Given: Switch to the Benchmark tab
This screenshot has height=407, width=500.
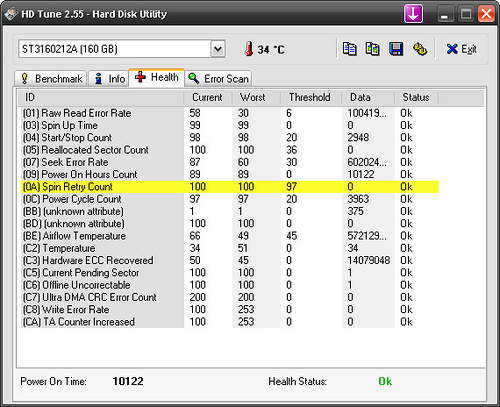Looking at the screenshot, I should pyautogui.click(x=51, y=79).
